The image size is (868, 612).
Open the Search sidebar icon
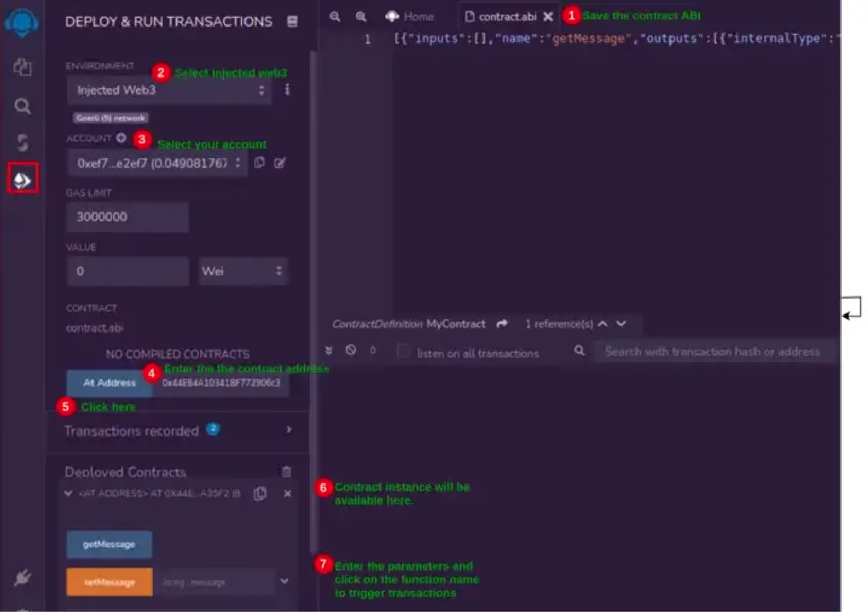(x=22, y=106)
